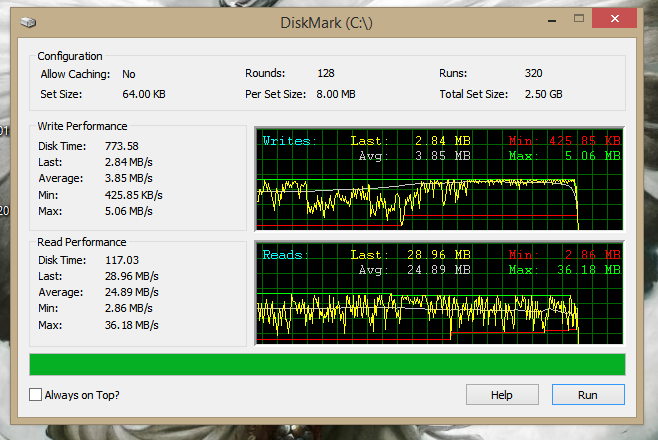Click the write Min value '425.85 KB/s'
The width and height of the screenshot is (658, 440).
point(133,195)
